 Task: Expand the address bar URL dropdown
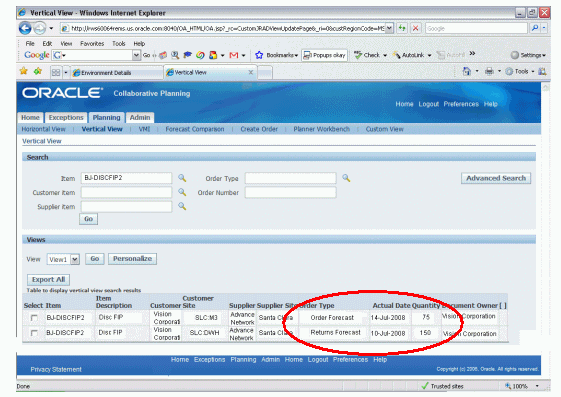tap(389, 28)
